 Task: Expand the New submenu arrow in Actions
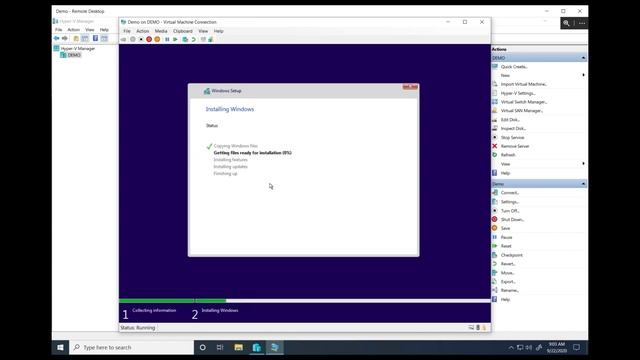click(x=583, y=75)
